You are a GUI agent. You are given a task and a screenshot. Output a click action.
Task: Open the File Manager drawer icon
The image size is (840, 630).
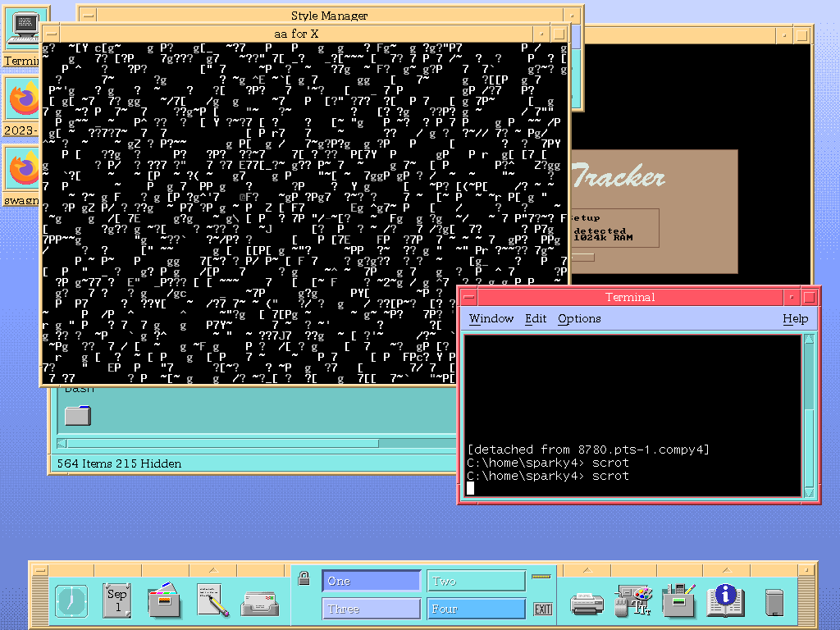165,601
